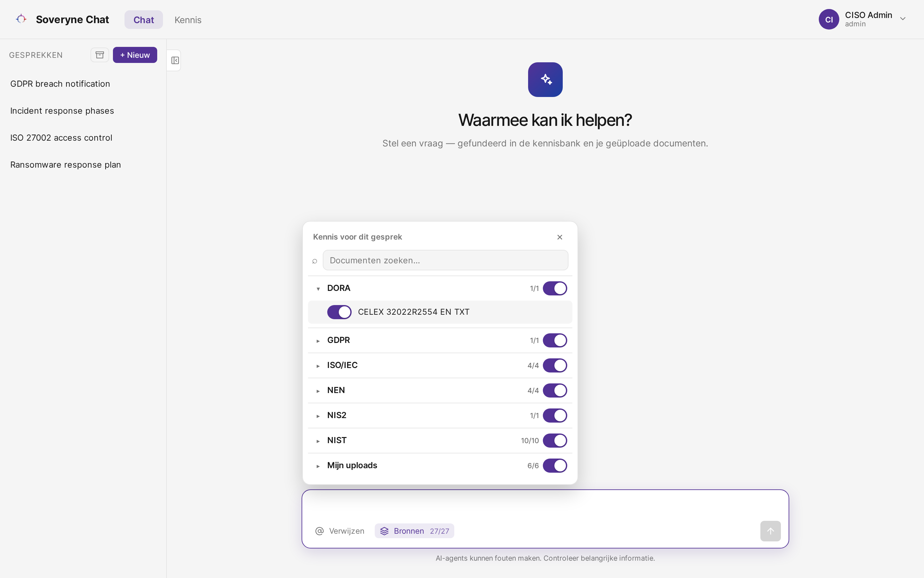The height and width of the screenshot is (578, 924).
Task: Click the DORA group label
Action: [x=338, y=288]
